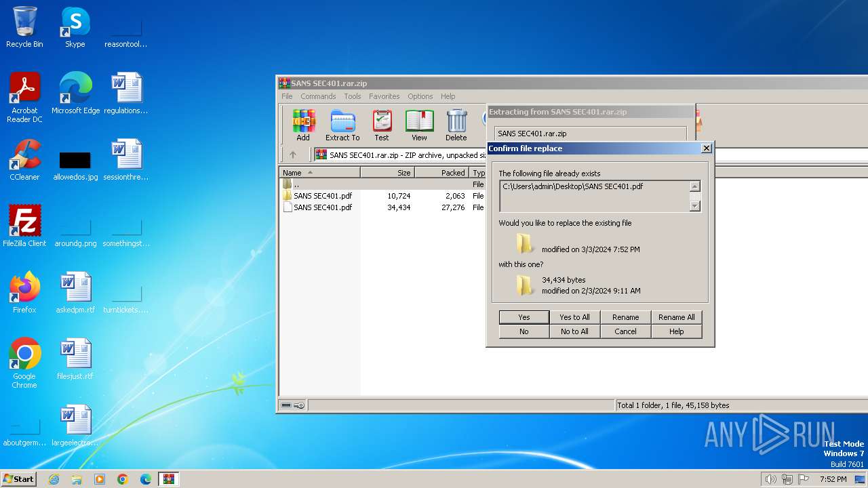Viewport: 868px width, 488px height.
Task: Select the CCleaner desktop icon
Action: point(24,160)
